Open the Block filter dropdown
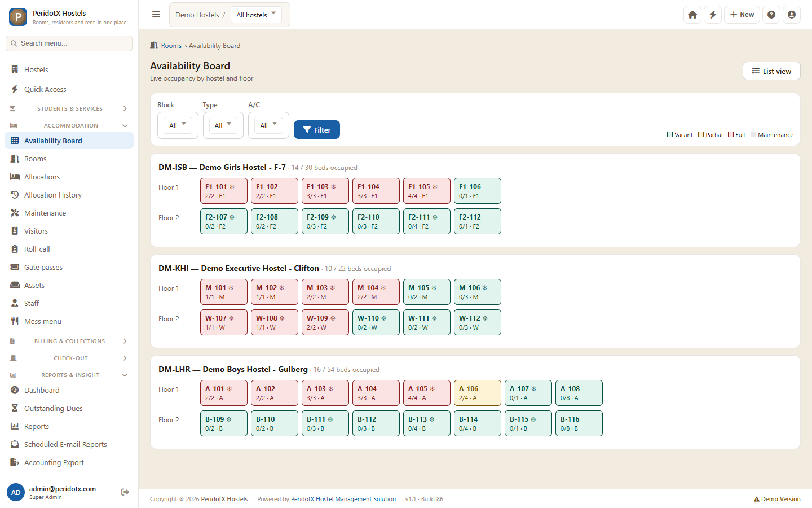 click(178, 125)
